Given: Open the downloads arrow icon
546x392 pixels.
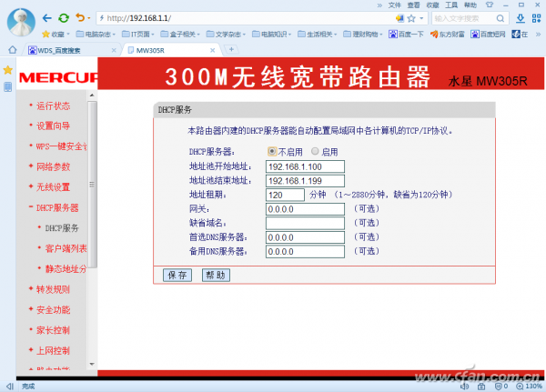Looking at the screenshot, I should point(521,18).
